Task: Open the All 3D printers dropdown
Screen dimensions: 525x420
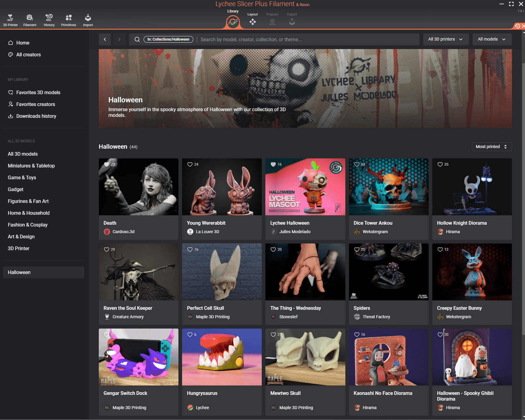Action: click(x=446, y=39)
